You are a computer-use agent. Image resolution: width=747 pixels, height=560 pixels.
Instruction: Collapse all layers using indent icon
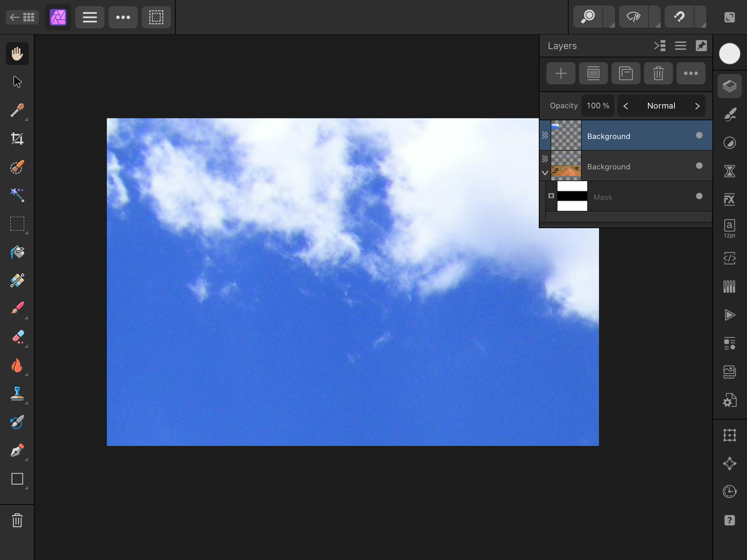pos(660,46)
